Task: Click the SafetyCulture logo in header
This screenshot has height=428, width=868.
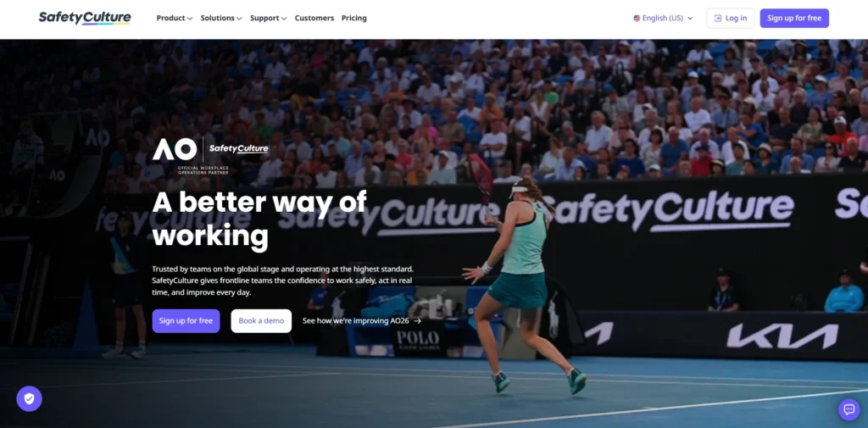Action: pyautogui.click(x=85, y=18)
